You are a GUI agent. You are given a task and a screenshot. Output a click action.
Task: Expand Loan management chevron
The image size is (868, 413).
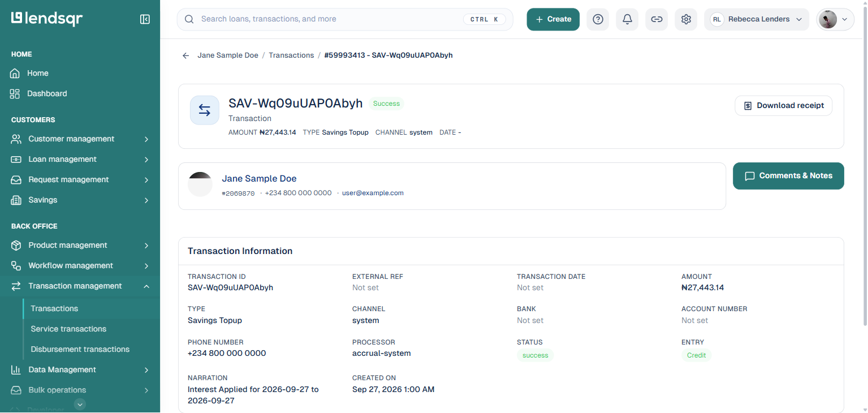click(146, 160)
